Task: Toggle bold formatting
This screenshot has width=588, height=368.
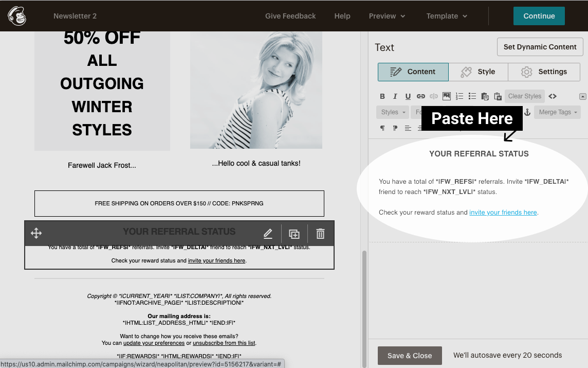Action: click(382, 96)
